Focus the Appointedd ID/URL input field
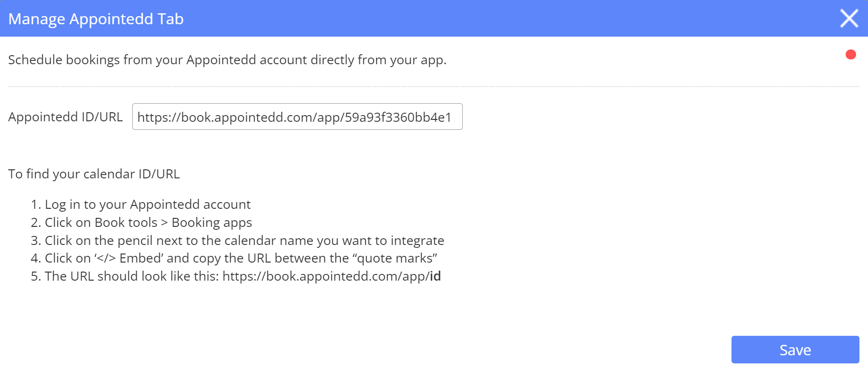 click(x=297, y=117)
